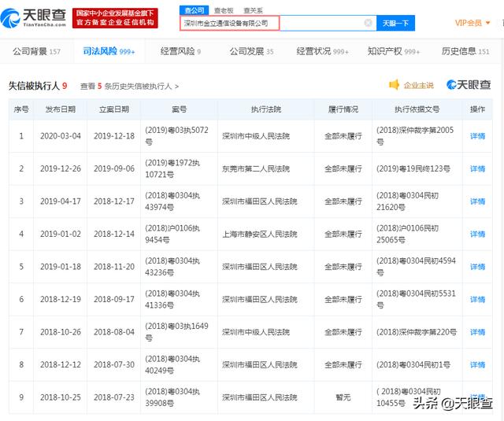The width and height of the screenshot is (504, 421).
Task: Click case number (2018)粤03执1649号
Action: [176, 332]
